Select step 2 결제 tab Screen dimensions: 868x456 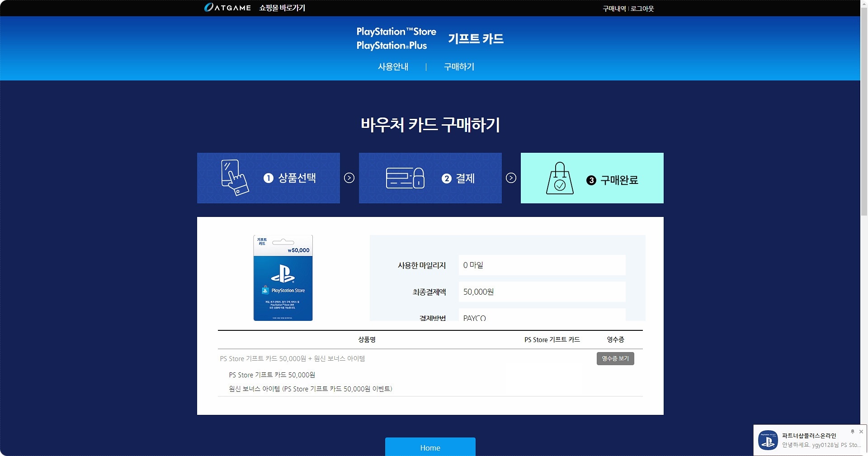(x=430, y=178)
